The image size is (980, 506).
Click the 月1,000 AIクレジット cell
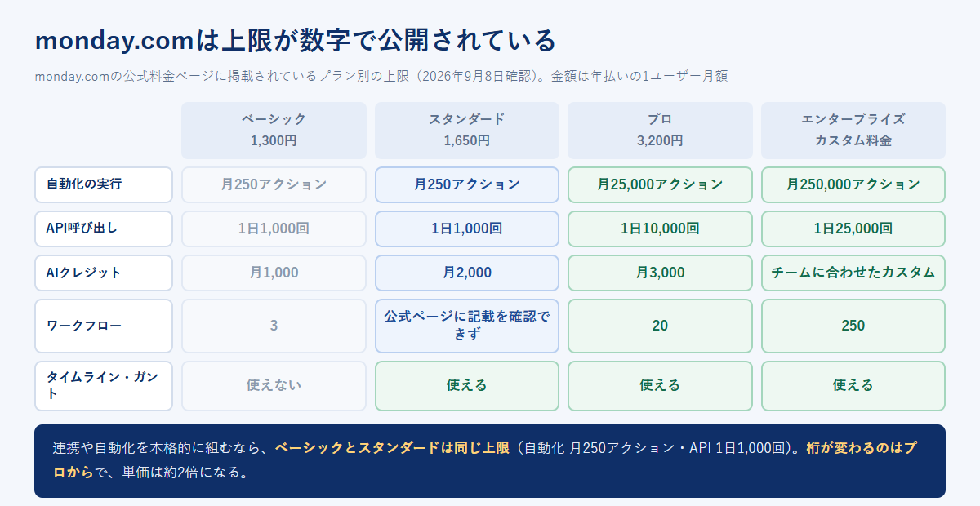274,273
